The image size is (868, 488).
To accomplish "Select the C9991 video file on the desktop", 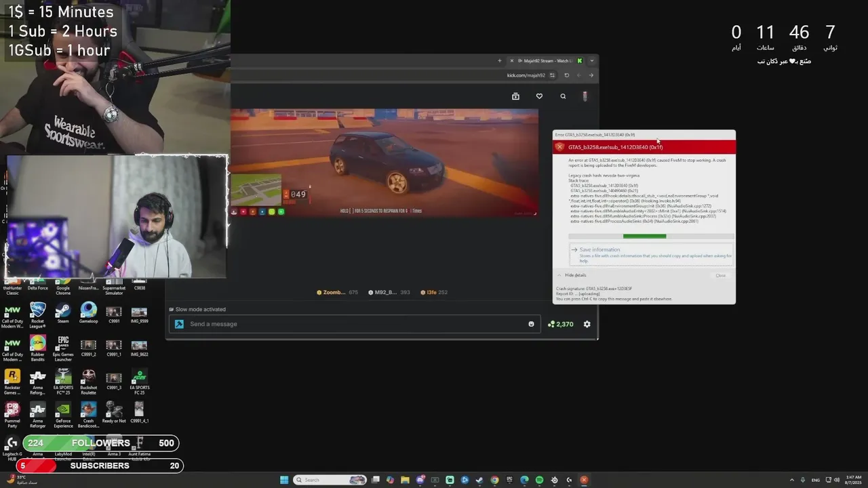I will pos(114,314).
